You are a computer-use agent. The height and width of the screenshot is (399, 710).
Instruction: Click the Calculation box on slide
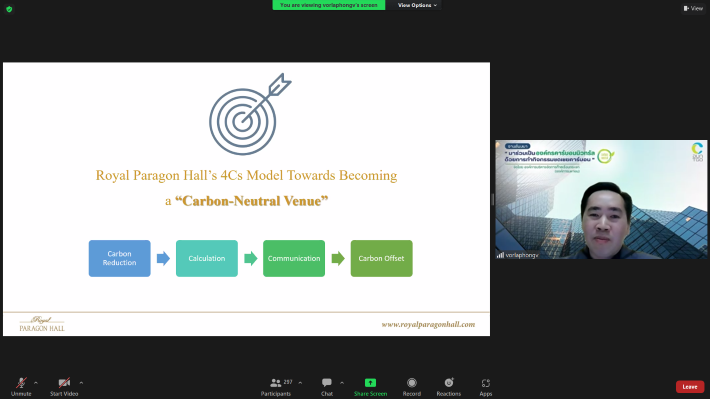tap(206, 258)
